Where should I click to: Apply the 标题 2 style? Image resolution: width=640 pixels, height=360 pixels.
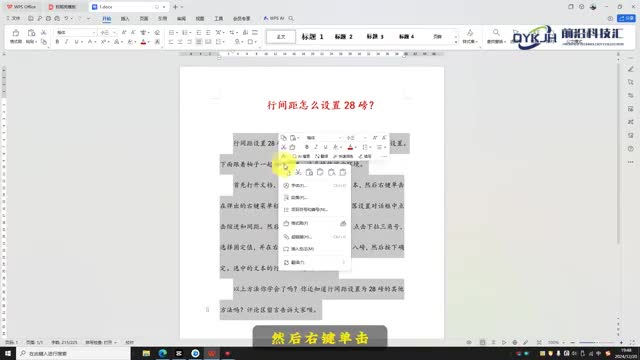point(343,37)
